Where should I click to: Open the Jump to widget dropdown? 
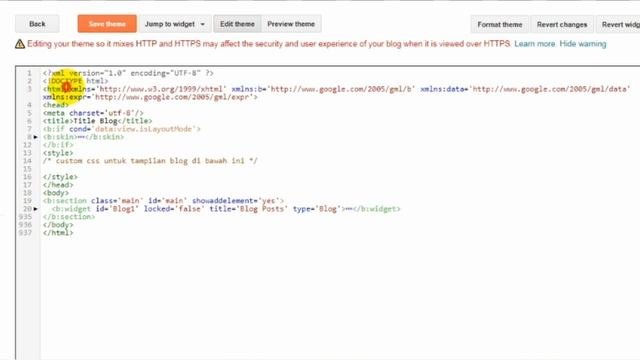click(x=175, y=24)
